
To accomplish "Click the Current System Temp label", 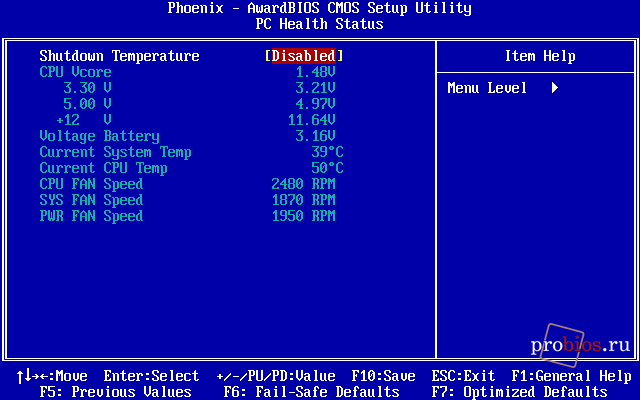I will pos(115,152).
